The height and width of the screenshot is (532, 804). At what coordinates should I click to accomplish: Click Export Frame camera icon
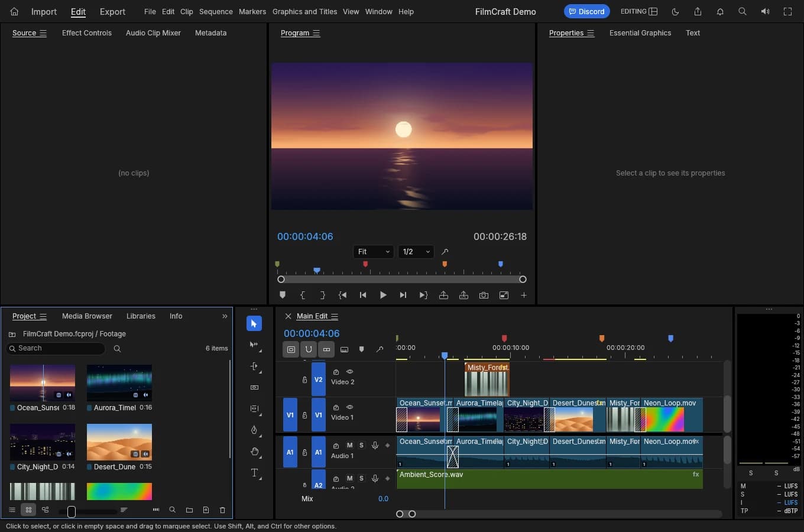click(484, 295)
